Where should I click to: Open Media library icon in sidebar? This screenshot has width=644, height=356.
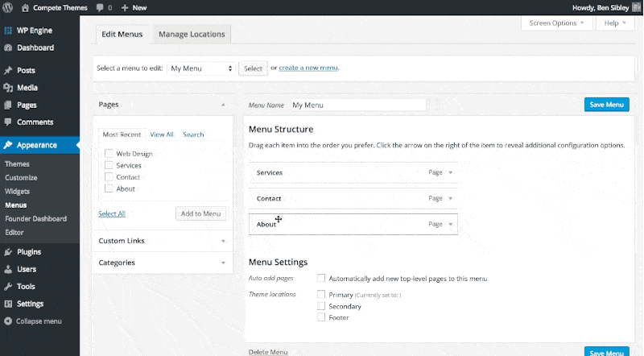coord(8,88)
